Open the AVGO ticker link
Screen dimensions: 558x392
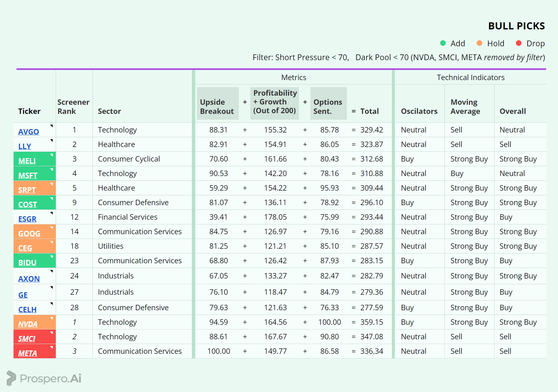(28, 132)
